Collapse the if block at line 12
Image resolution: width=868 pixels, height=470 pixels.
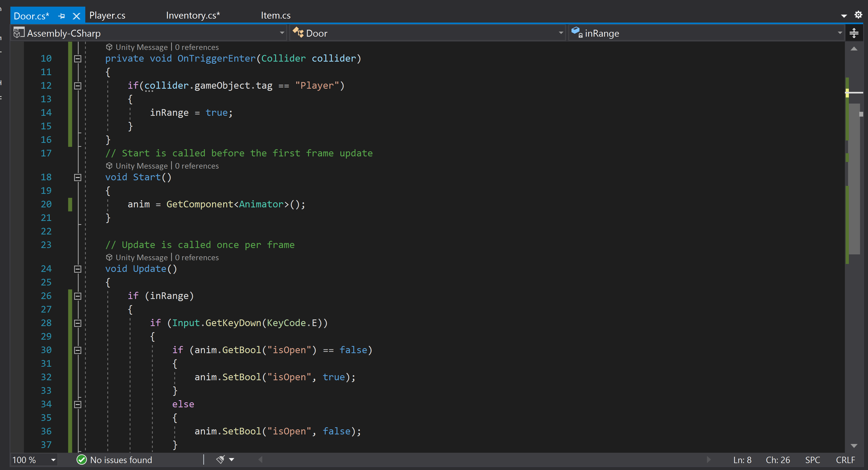pos(78,86)
